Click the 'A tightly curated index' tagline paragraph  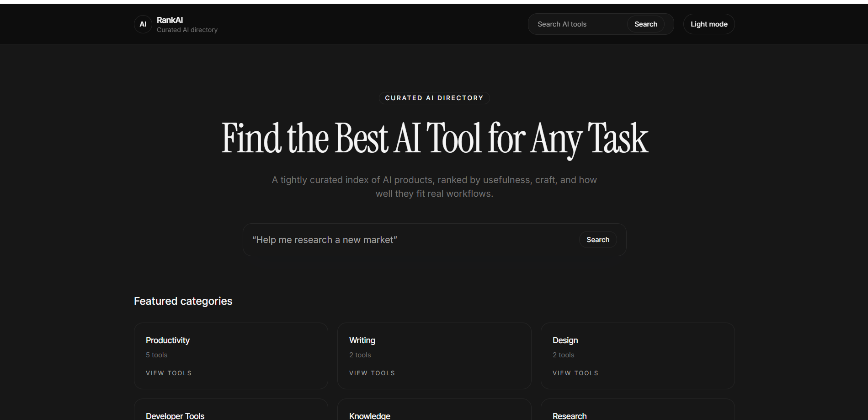point(434,187)
